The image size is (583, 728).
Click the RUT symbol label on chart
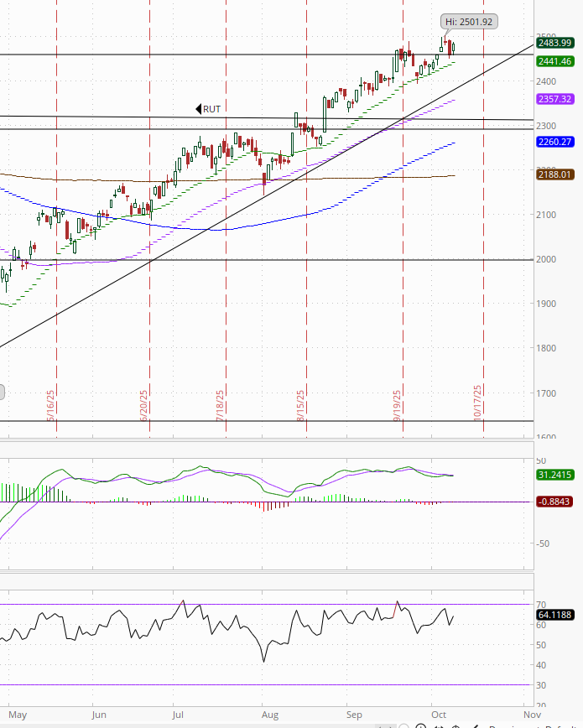pyautogui.click(x=208, y=109)
